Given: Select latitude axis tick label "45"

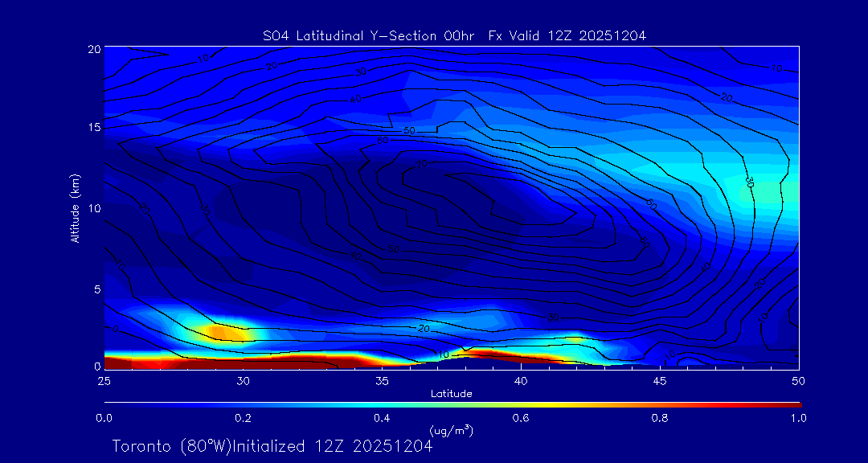Looking at the screenshot, I should tap(660, 380).
